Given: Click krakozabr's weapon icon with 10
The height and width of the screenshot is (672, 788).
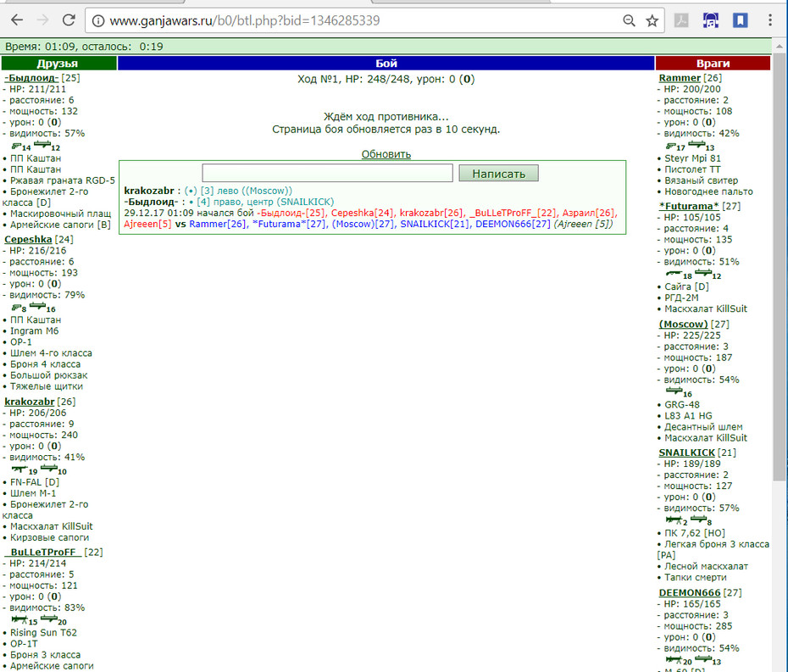Looking at the screenshot, I should 49,469.
